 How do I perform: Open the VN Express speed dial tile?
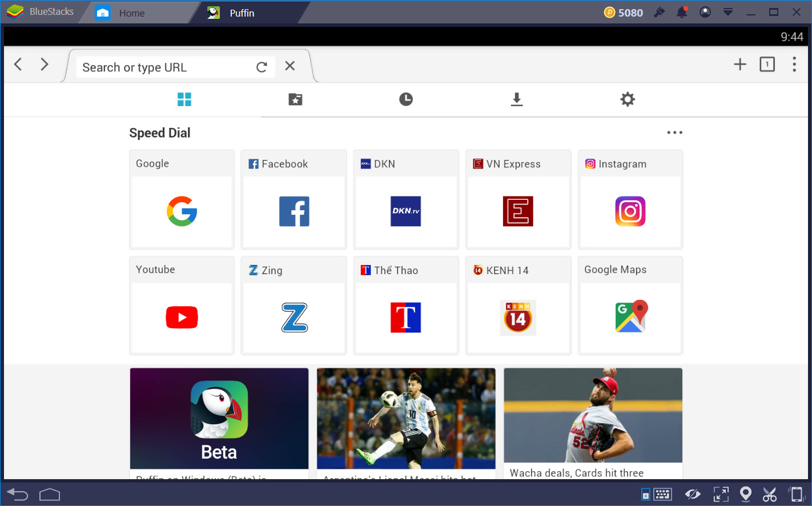pyautogui.click(x=518, y=199)
